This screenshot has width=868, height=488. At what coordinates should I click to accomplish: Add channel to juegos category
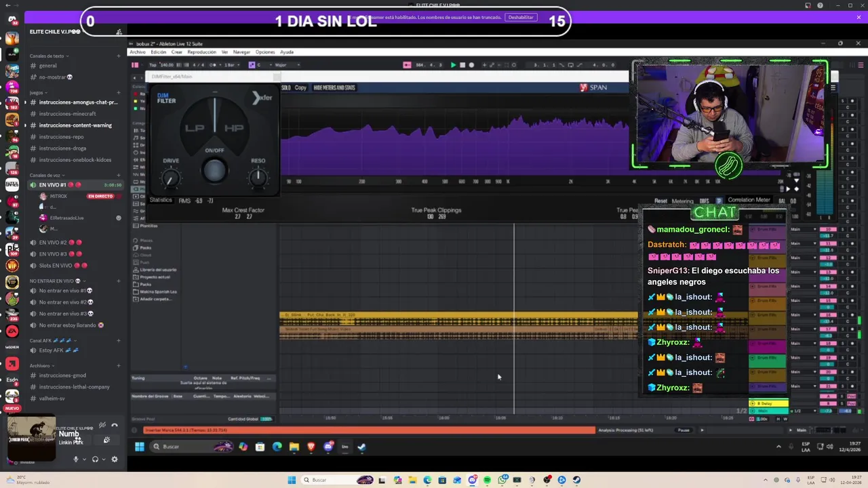pyautogui.click(x=119, y=92)
